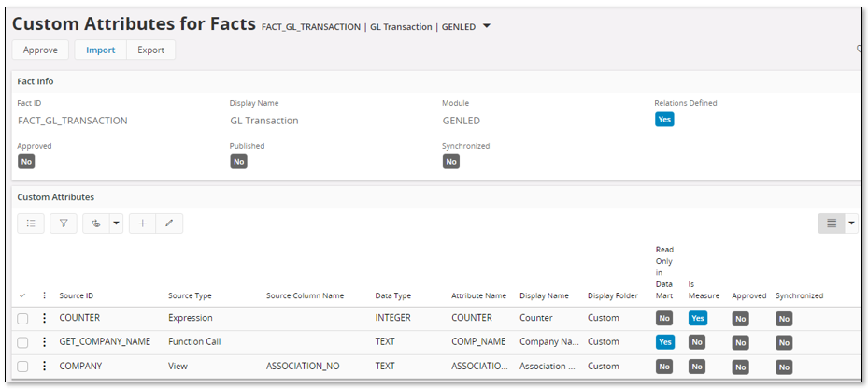Screen dimensions: 868x389
Task: Tick the checkbox for GET_COMPANY_NAME row
Action: (x=22, y=342)
